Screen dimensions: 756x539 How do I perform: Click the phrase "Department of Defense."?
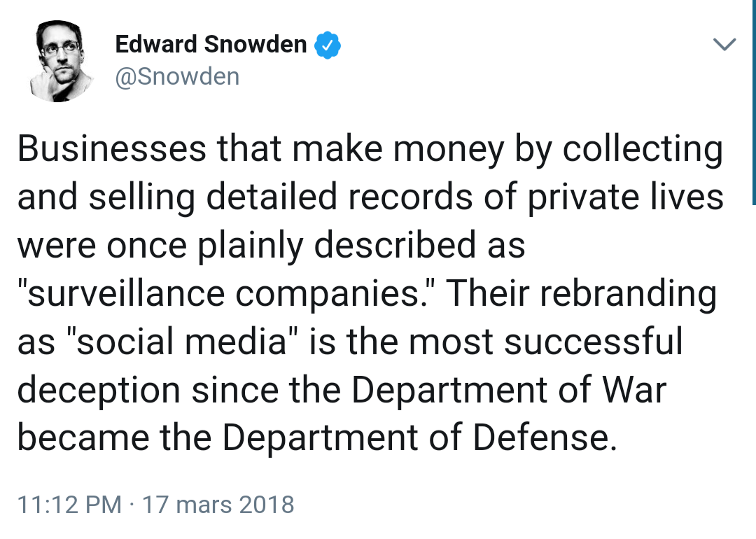(420, 439)
